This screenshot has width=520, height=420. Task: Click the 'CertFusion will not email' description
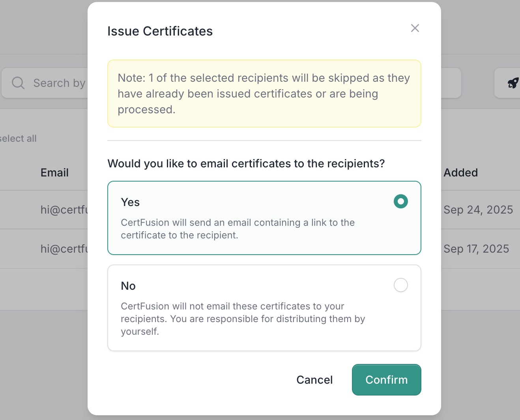point(243,319)
